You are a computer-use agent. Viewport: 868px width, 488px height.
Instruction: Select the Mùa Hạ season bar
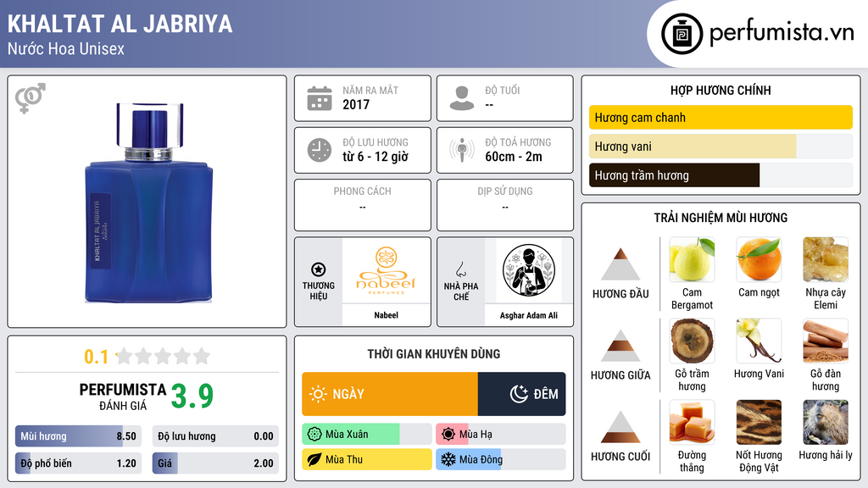(x=500, y=435)
